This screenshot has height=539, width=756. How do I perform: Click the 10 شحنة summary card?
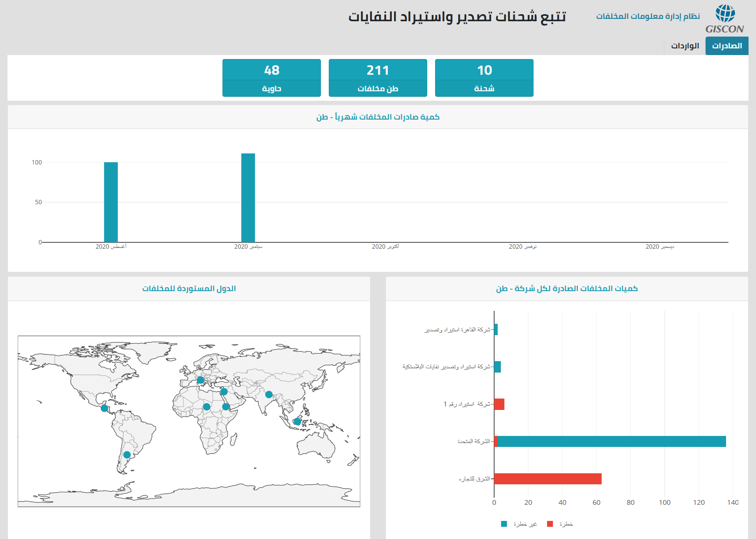pyautogui.click(x=484, y=78)
